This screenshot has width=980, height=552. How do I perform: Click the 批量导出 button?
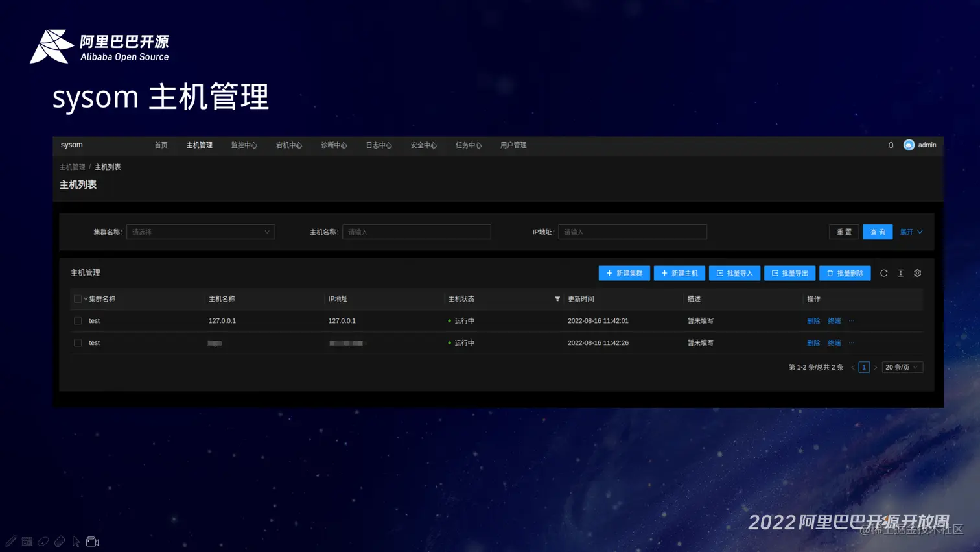[789, 274]
